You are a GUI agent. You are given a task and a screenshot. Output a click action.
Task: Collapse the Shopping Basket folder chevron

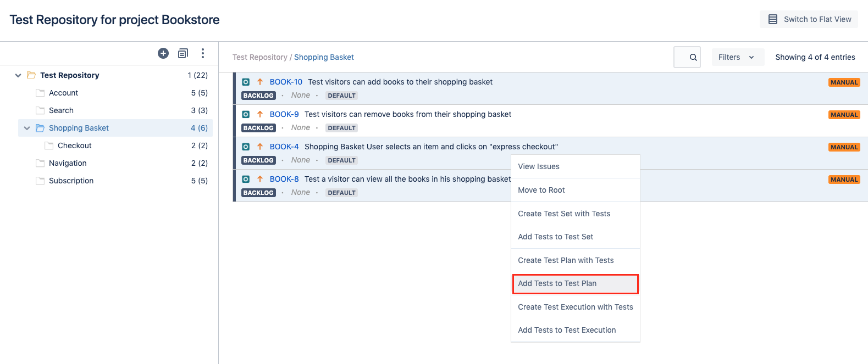(x=27, y=128)
